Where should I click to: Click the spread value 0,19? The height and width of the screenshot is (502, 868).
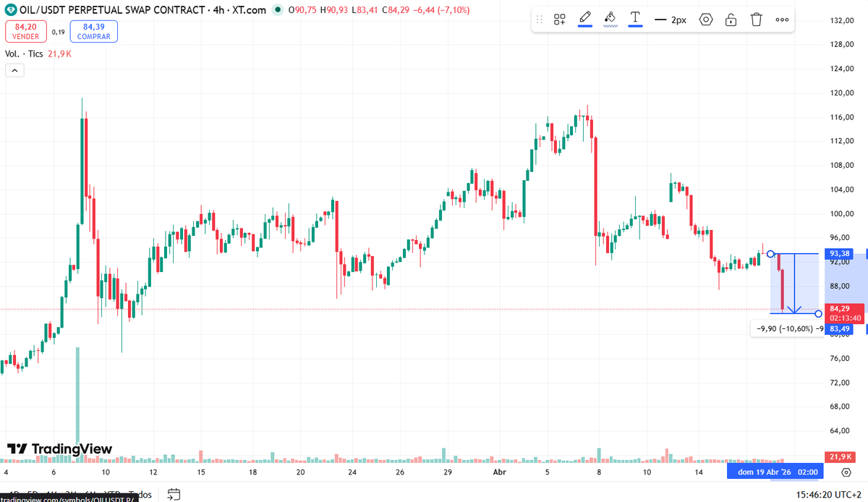point(59,32)
